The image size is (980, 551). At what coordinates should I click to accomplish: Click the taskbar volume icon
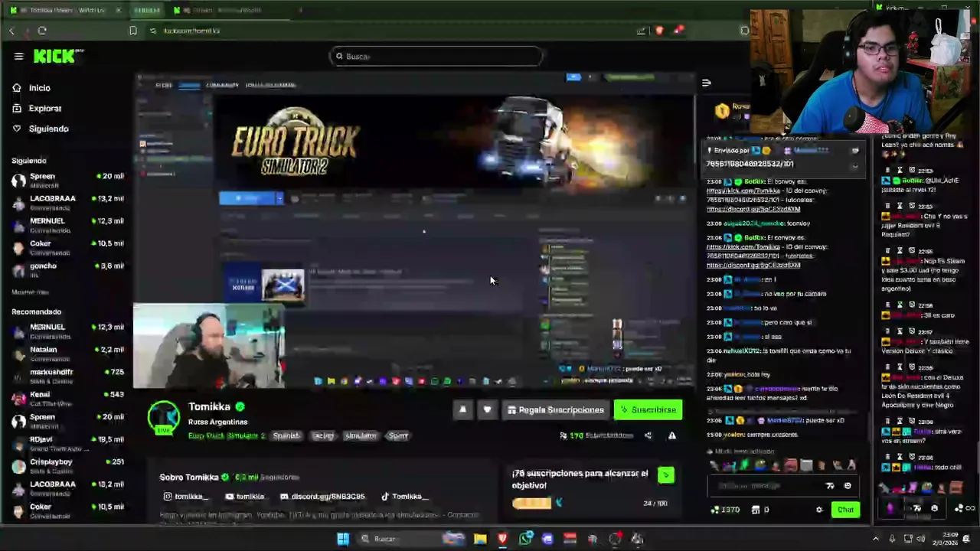coord(920,539)
